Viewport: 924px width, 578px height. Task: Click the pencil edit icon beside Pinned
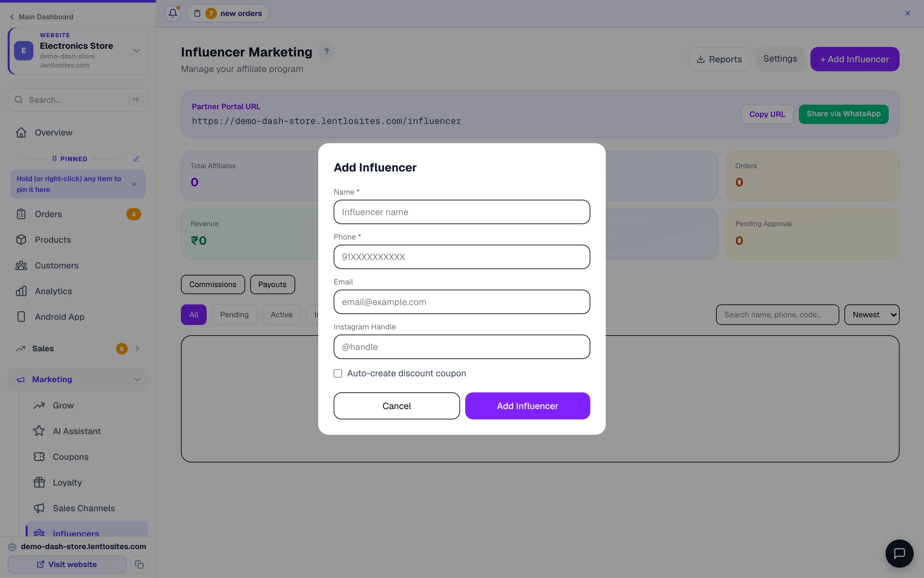coord(136,159)
